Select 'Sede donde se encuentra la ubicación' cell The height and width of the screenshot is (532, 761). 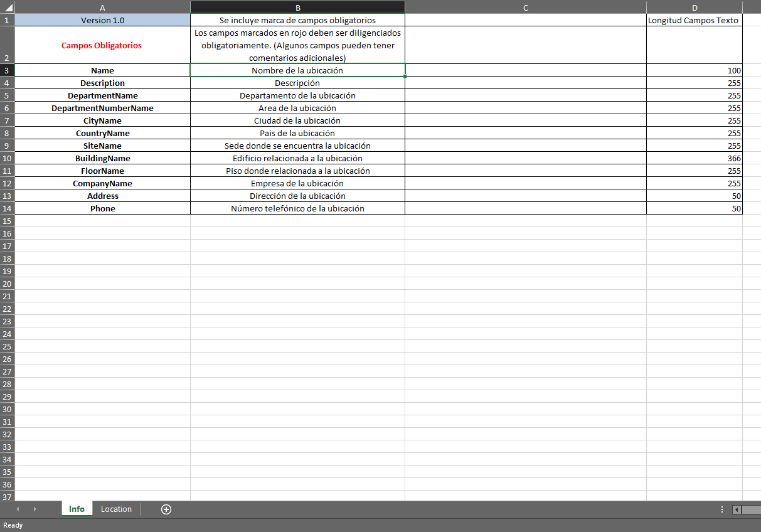pyautogui.click(x=297, y=146)
